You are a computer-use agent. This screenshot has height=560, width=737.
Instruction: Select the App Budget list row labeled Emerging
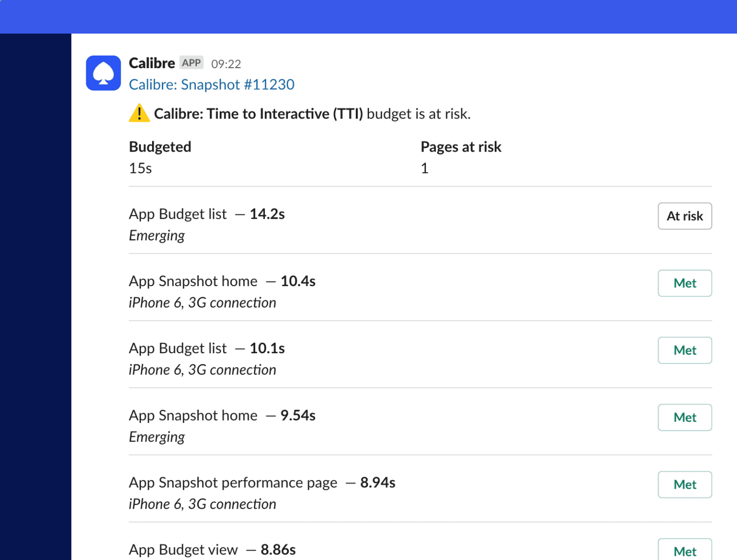pyautogui.click(x=156, y=235)
